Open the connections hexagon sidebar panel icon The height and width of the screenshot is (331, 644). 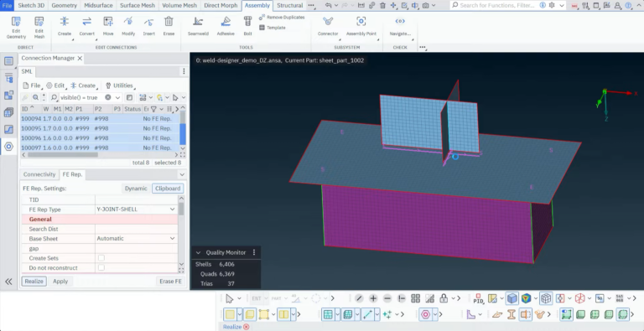tap(8, 146)
